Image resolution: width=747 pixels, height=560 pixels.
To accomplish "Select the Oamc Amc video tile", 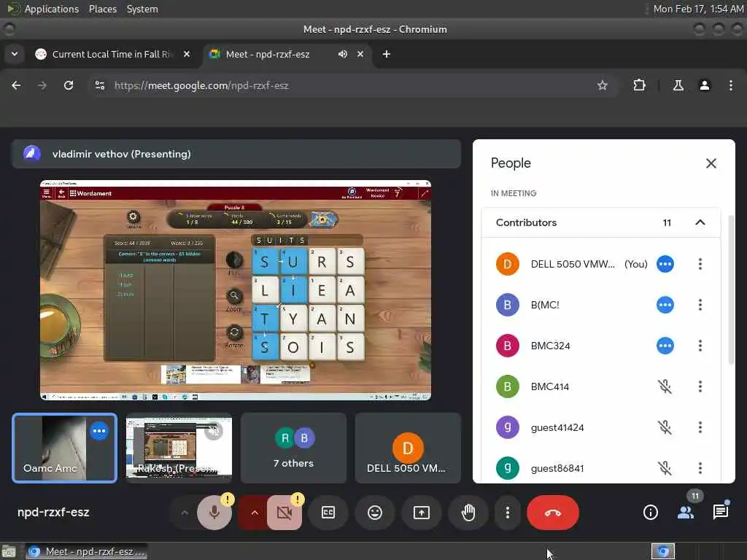I will pos(64,448).
